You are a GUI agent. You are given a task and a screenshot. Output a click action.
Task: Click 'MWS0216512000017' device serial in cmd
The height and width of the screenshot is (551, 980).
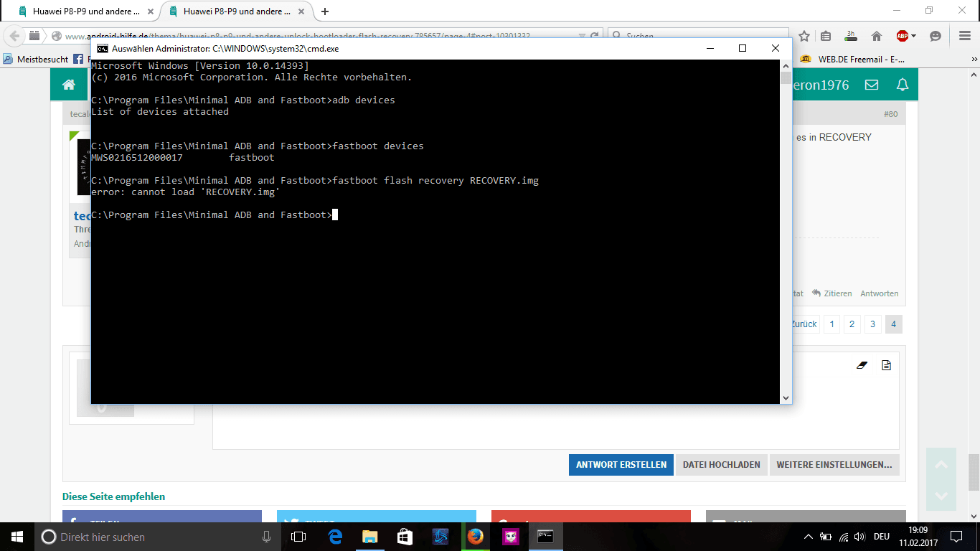[137, 158]
